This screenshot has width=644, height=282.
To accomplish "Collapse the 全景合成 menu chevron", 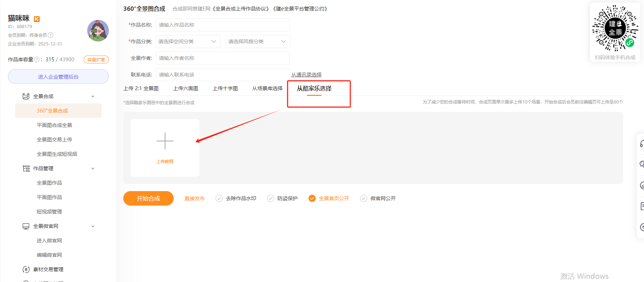I will coord(93,96).
